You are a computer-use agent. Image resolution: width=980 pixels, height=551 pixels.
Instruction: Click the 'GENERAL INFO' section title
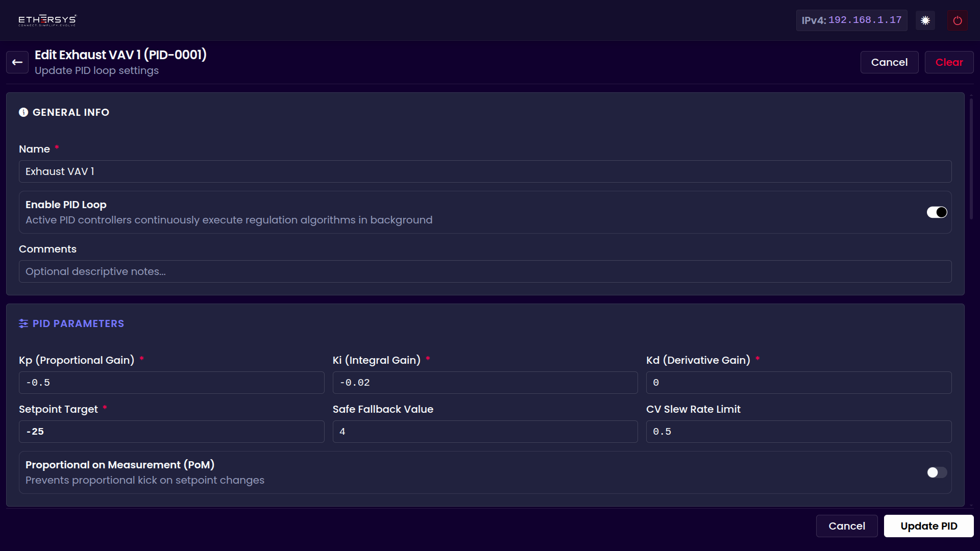click(71, 112)
